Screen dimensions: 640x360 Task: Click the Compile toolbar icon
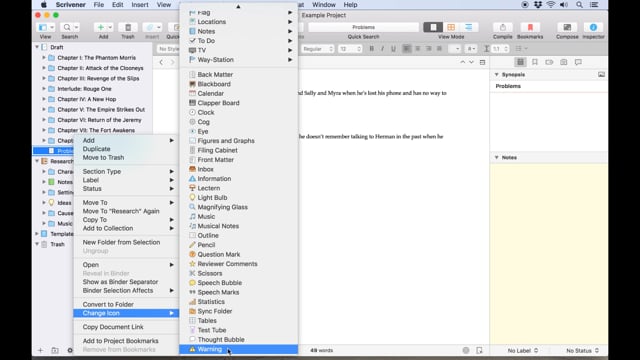tap(502, 27)
